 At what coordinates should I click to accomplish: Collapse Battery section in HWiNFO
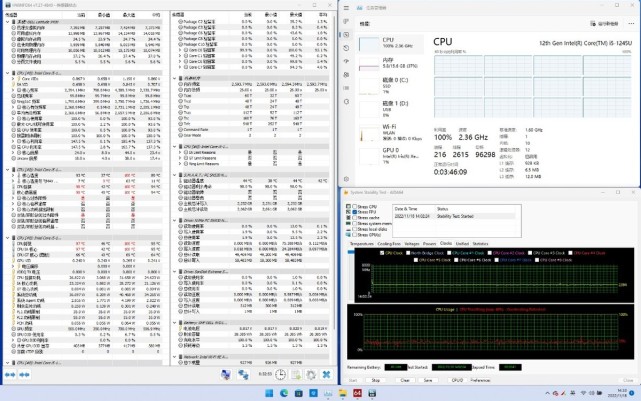(175, 323)
